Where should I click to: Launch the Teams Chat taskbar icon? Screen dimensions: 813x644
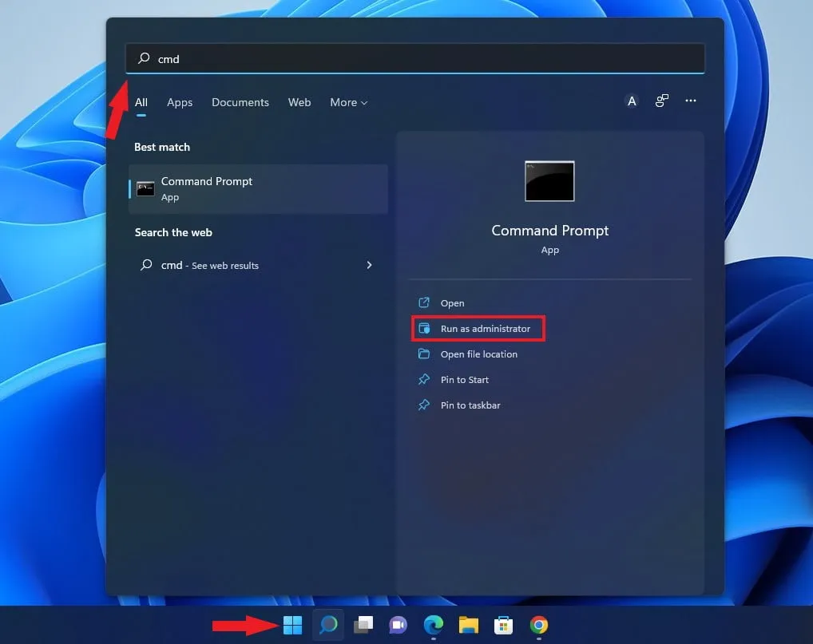(x=399, y=625)
